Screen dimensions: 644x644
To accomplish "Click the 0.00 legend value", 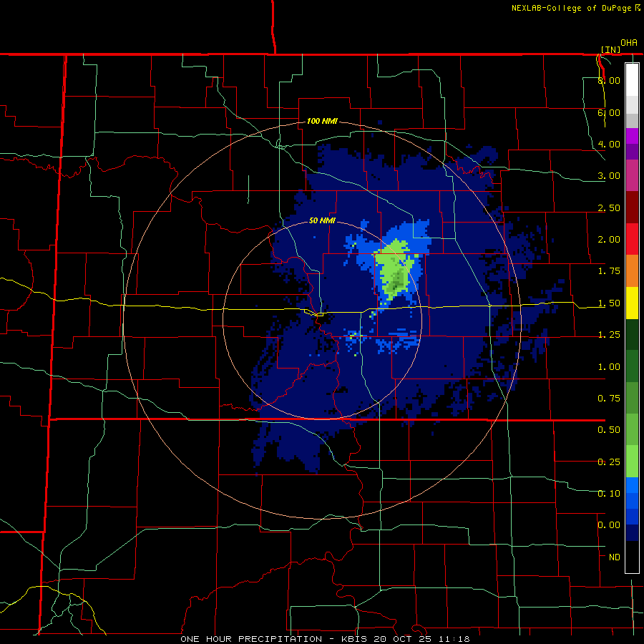I will click(609, 525).
